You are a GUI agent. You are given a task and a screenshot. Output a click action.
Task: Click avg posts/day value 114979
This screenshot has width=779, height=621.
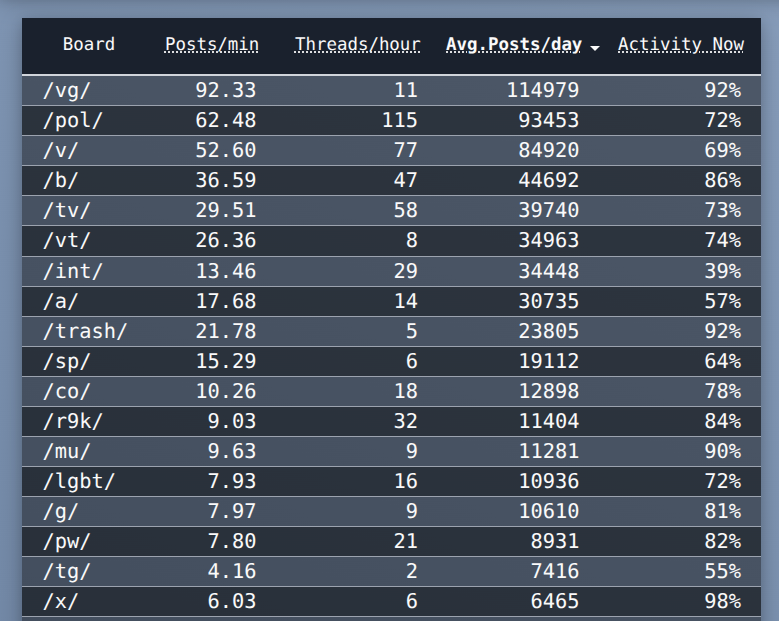pyautogui.click(x=543, y=90)
